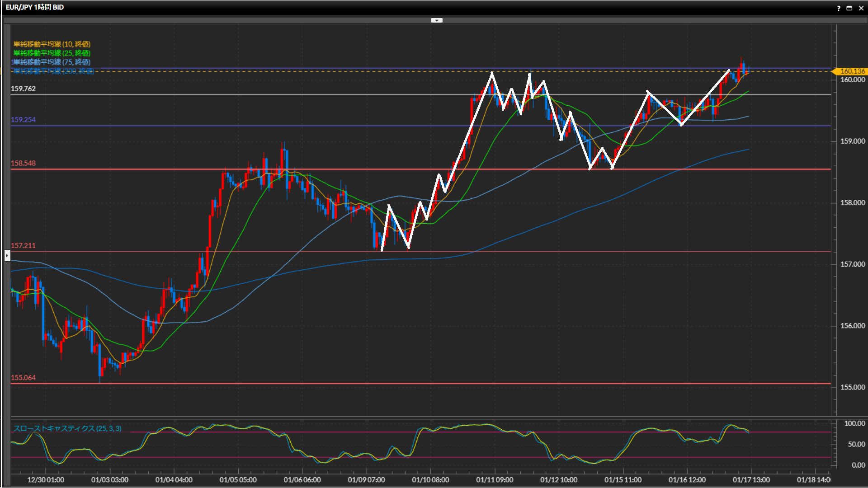Click the 158.000 price axis label
This screenshot has height=488, width=868.
[x=852, y=203]
